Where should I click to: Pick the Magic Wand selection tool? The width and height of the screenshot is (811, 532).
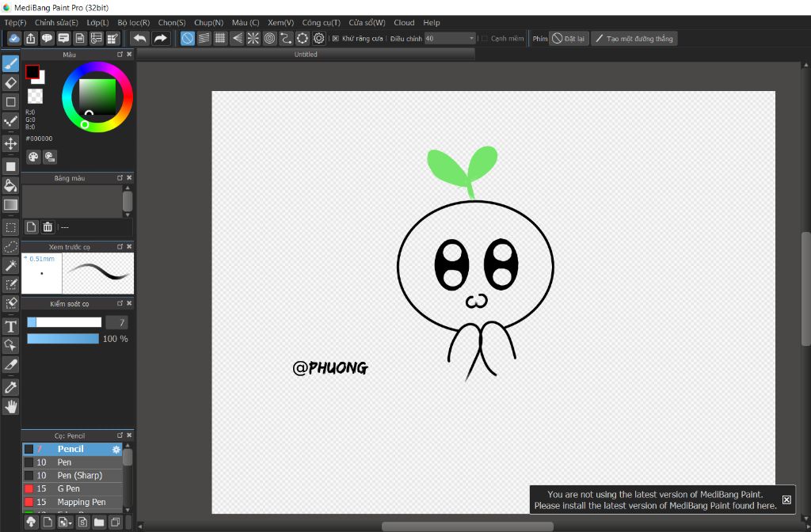pos(11,265)
